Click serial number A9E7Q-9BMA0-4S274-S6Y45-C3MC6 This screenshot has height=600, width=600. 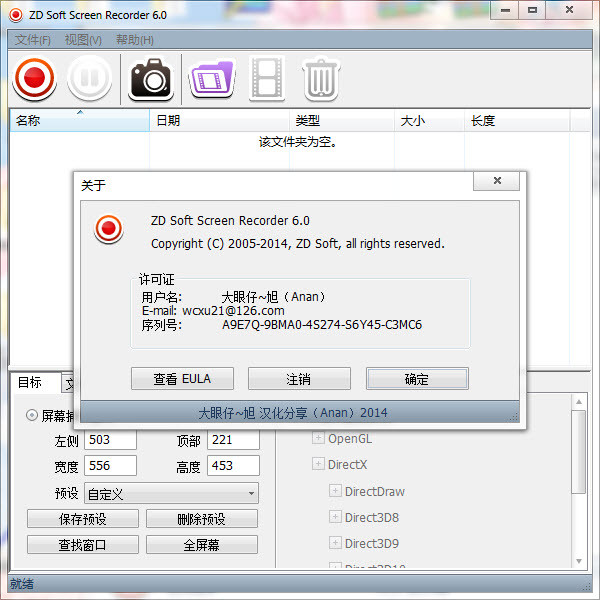point(322,325)
